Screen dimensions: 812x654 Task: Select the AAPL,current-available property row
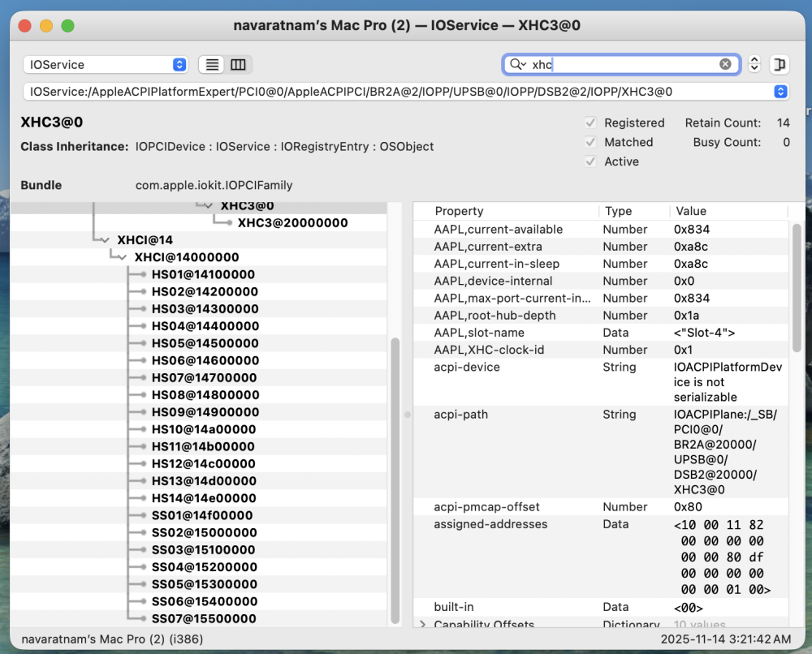pyautogui.click(x=601, y=229)
